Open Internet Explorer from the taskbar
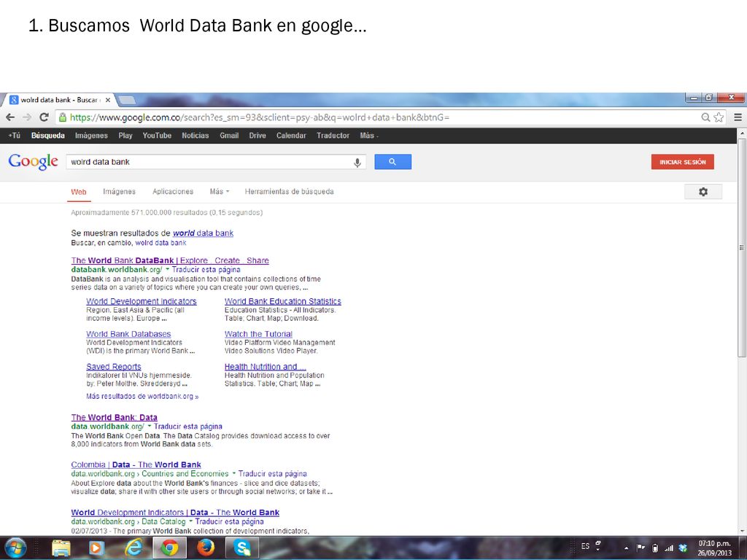 click(133, 548)
